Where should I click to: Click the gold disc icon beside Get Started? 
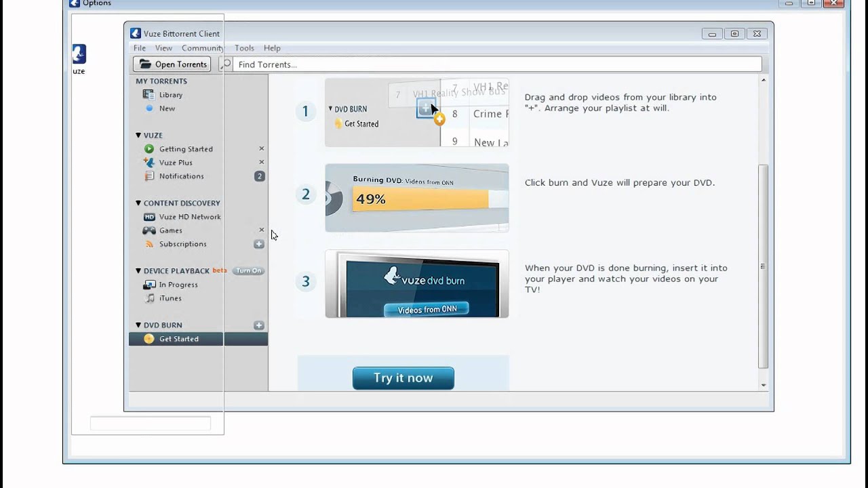pos(149,339)
